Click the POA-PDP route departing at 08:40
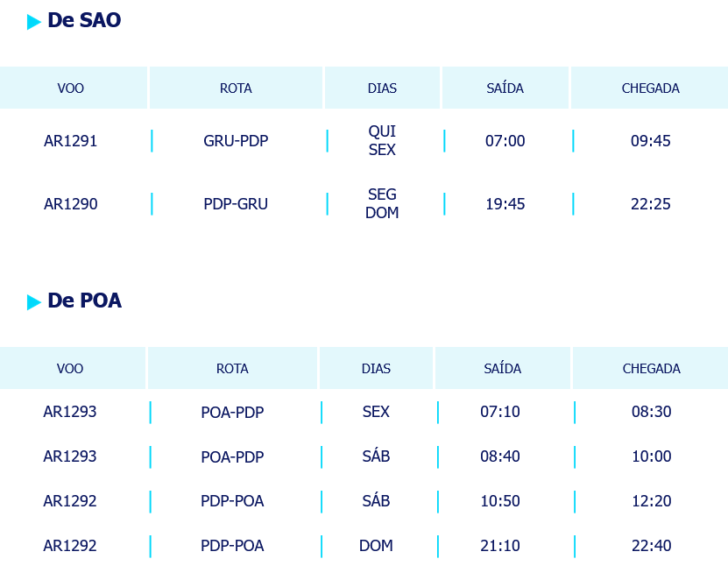 tap(232, 456)
